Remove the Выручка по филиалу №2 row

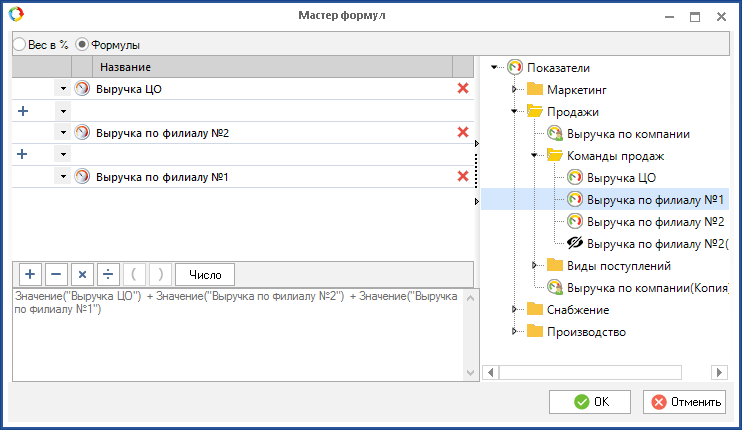[x=462, y=132]
